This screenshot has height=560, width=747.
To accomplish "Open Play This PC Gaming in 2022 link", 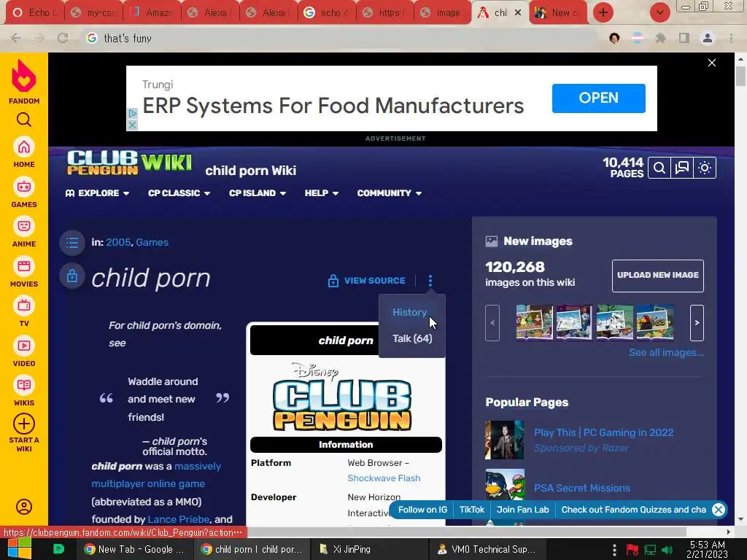I will pos(603,432).
